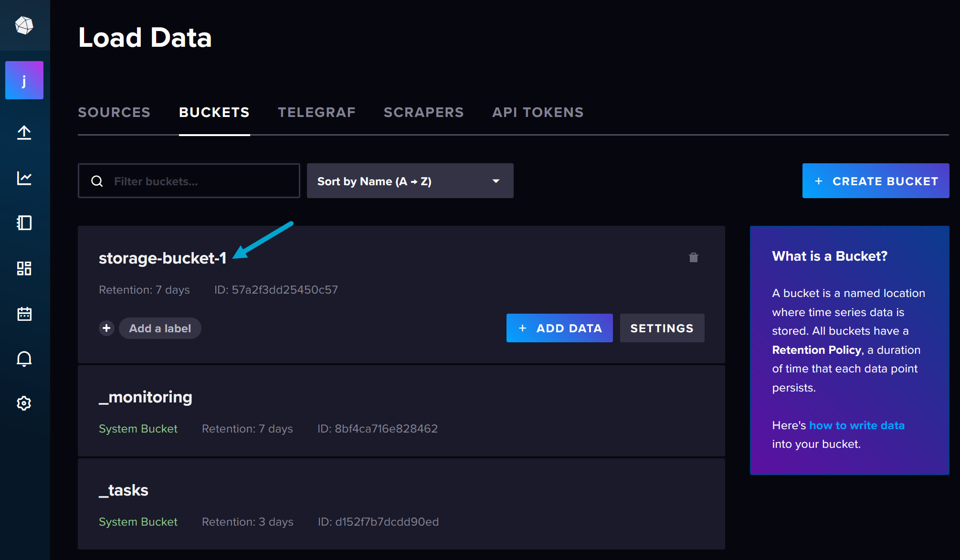Click the InfluxDB logo icon

24,25
